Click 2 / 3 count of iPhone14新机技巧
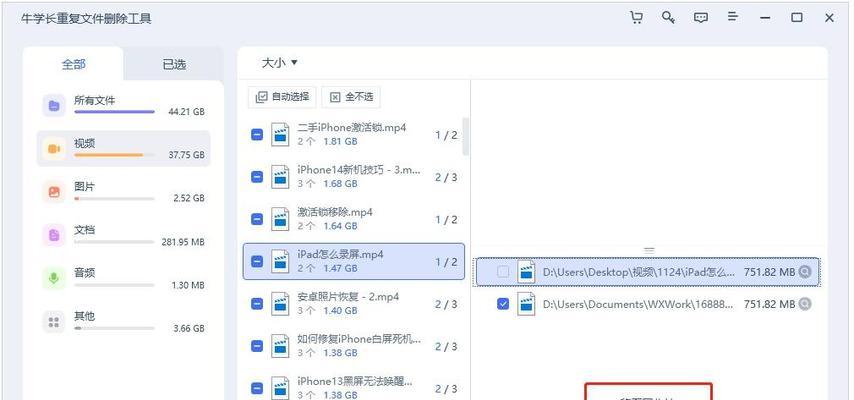854x400 pixels. point(446,177)
